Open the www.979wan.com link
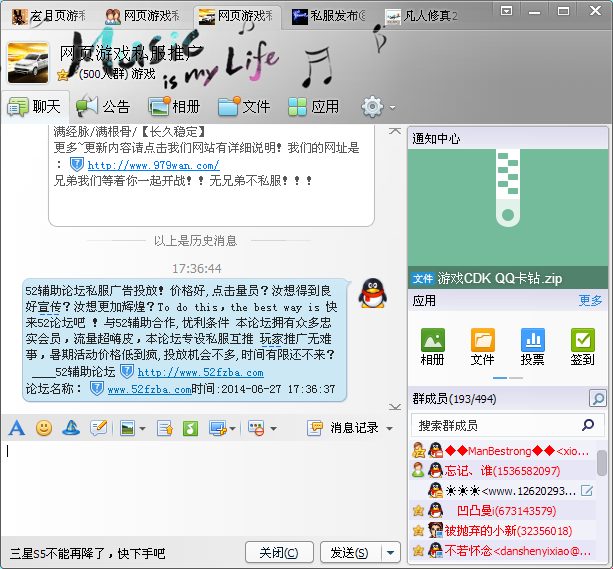613x569 pixels. 153,165
